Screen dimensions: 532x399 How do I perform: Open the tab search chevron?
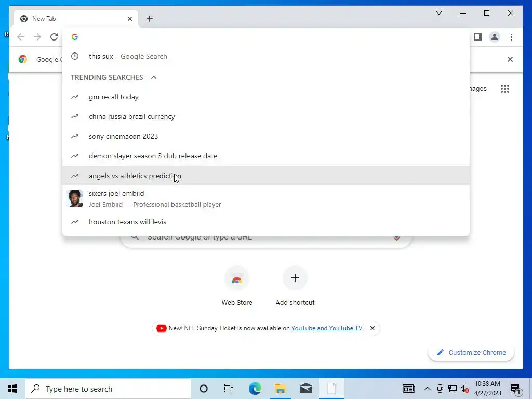(x=439, y=13)
